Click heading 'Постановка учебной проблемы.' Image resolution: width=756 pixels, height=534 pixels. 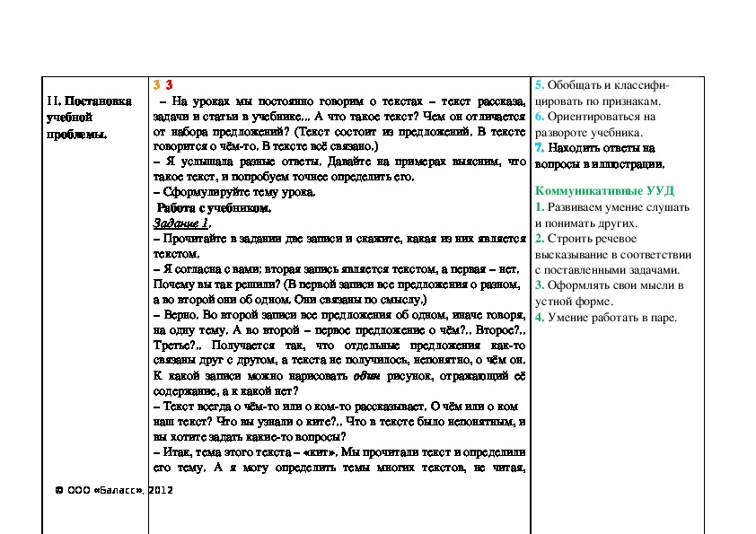(89, 118)
